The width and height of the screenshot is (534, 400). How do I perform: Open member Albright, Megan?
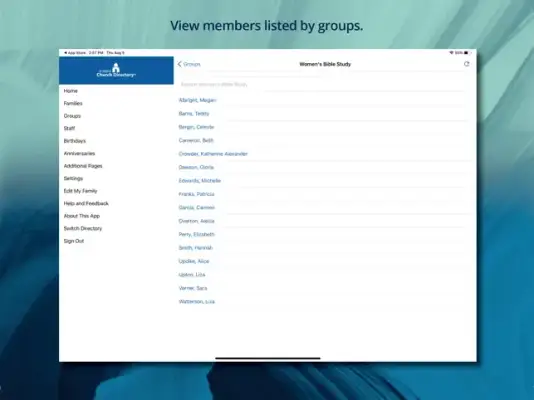[198, 100]
